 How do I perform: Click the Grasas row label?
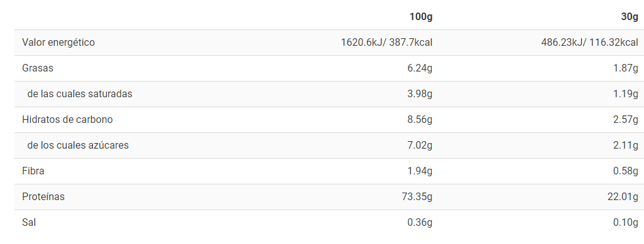(38, 68)
